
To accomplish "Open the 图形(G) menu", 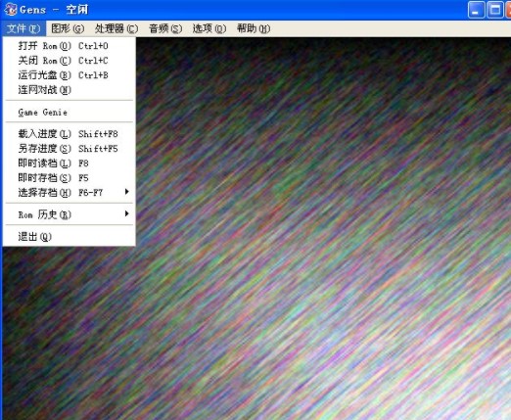I will tap(68, 28).
